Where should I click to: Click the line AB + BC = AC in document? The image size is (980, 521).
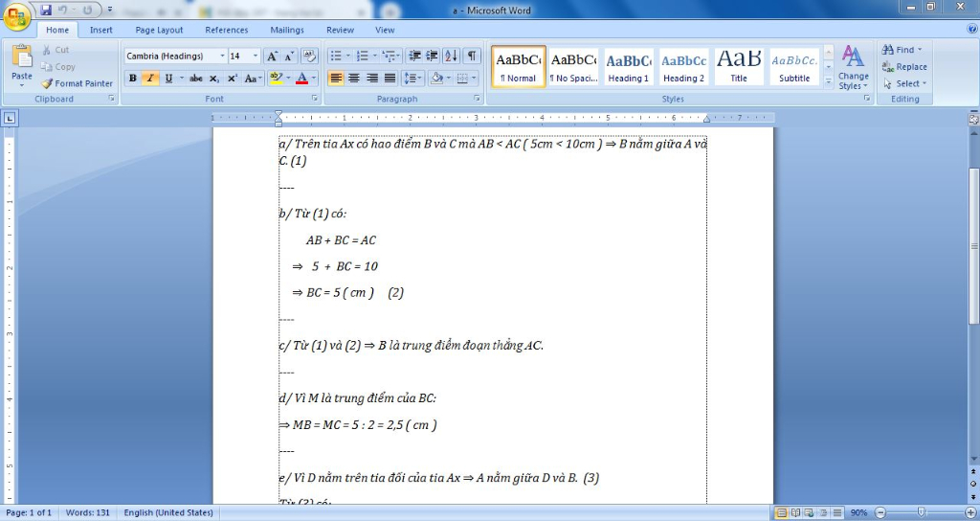pos(342,240)
